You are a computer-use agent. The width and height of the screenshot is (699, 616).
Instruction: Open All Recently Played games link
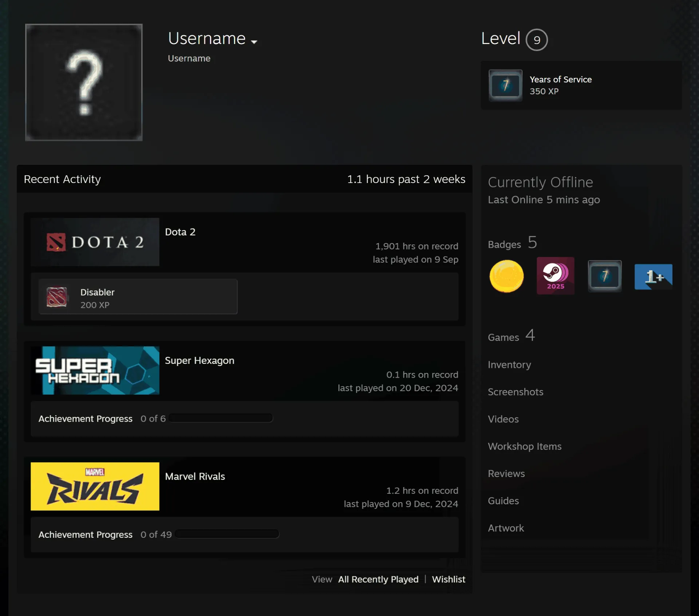pyautogui.click(x=378, y=579)
